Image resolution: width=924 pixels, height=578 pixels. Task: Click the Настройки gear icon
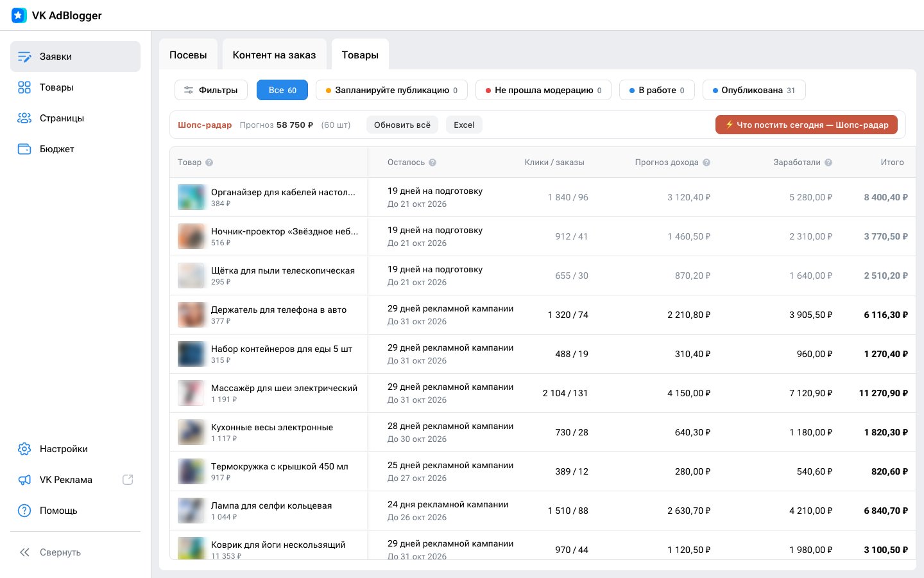point(24,449)
